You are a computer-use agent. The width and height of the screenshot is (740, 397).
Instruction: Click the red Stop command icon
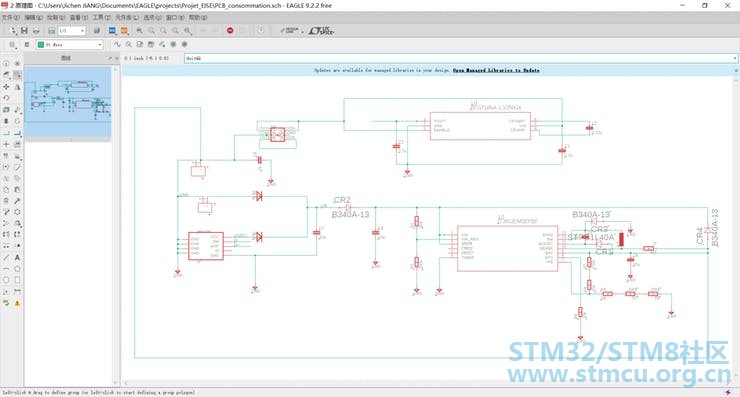[x=230, y=31]
